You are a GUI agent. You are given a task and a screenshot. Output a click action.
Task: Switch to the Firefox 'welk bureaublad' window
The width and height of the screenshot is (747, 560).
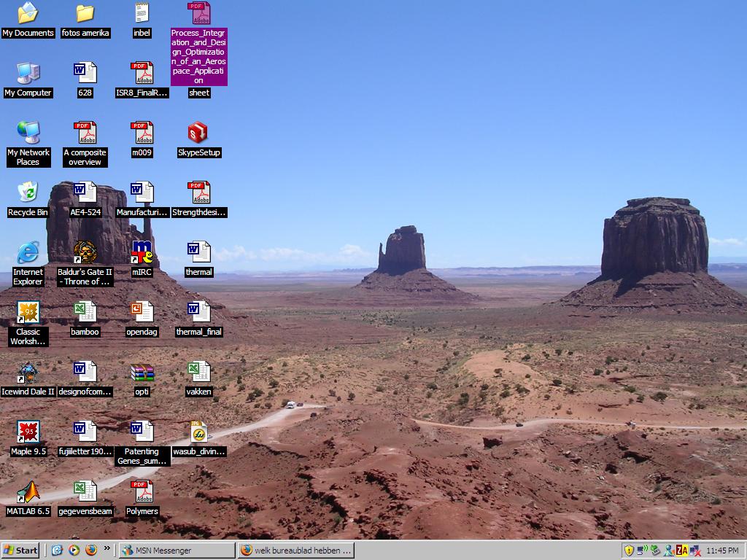pos(295,550)
